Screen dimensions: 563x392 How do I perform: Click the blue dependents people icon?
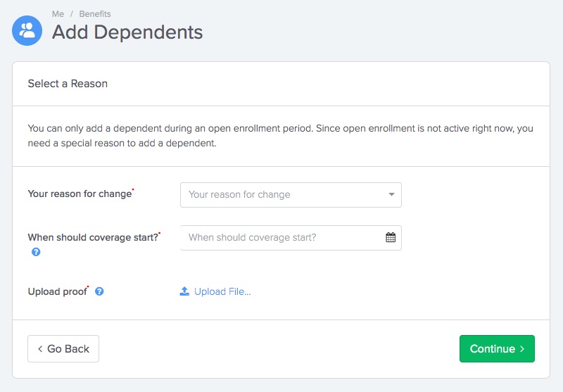coord(27,30)
